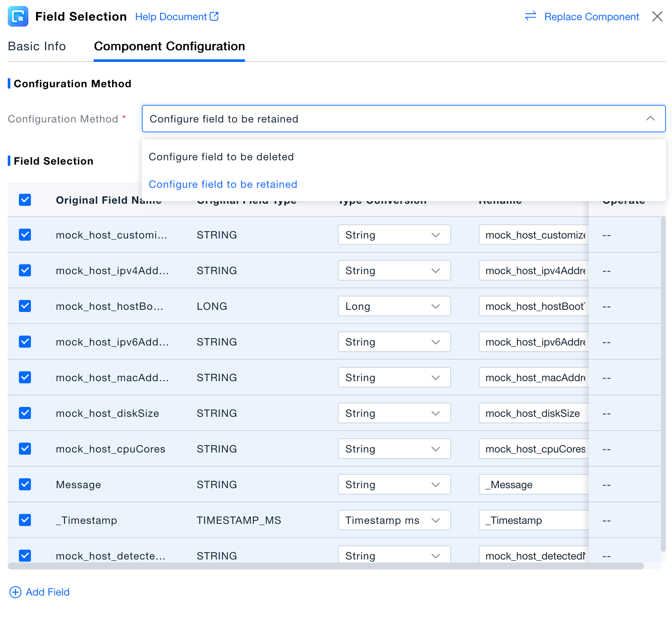Click chevron in the Timestamp ms type dropdown
The width and height of the screenshot is (672, 636).
[x=435, y=520]
